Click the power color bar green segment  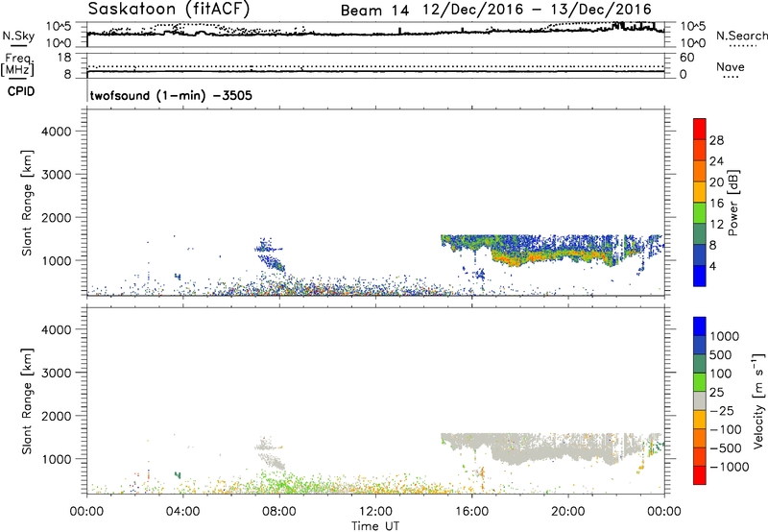[x=700, y=212]
